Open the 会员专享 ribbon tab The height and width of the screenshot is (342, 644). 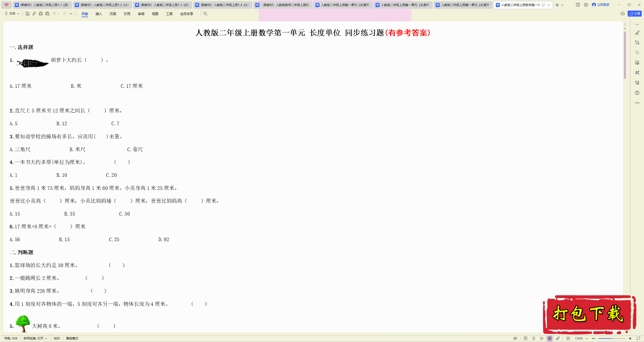point(187,14)
